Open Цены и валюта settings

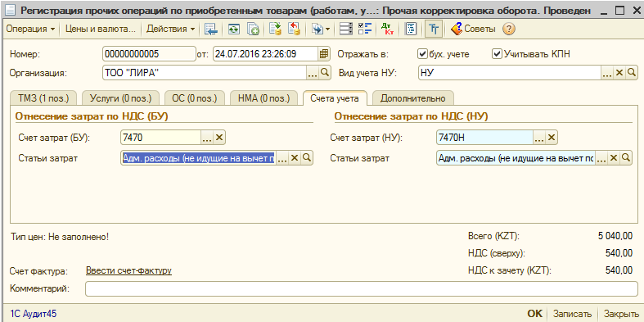click(x=101, y=29)
